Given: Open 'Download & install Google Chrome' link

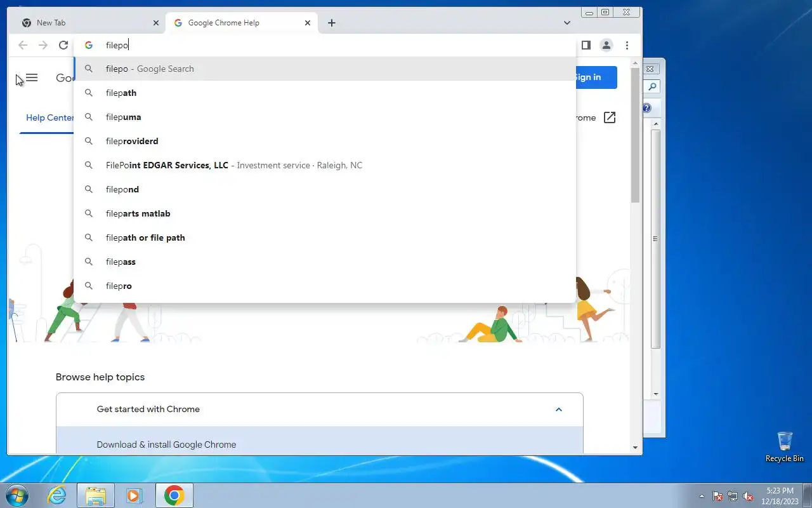Looking at the screenshot, I should (166, 444).
